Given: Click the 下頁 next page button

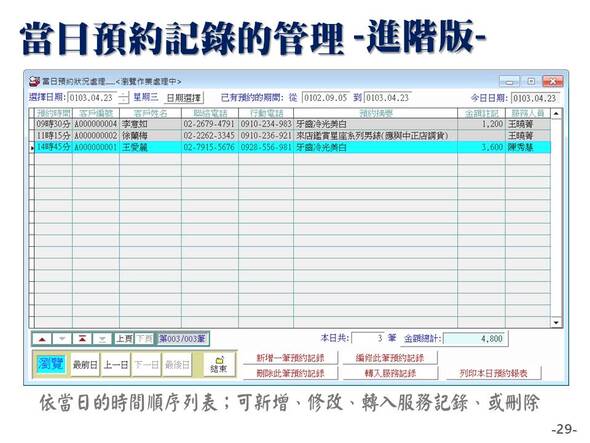Looking at the screenshot, I should pyautogui.click(x=144, y=339).
